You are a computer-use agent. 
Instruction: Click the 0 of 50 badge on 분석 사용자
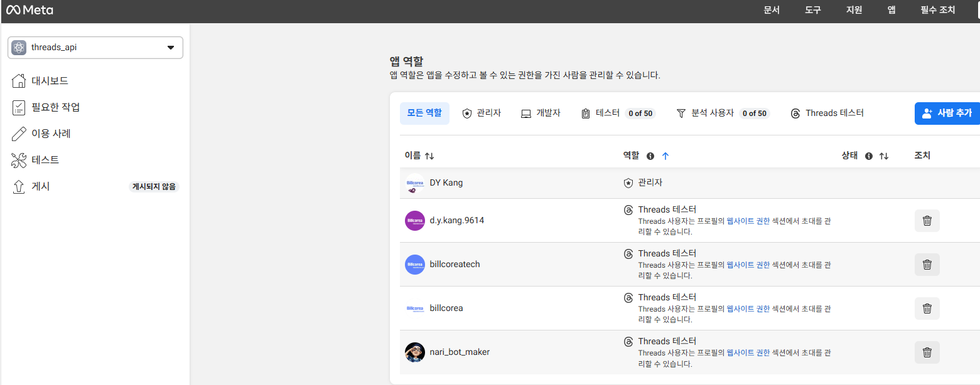(754, 113)
